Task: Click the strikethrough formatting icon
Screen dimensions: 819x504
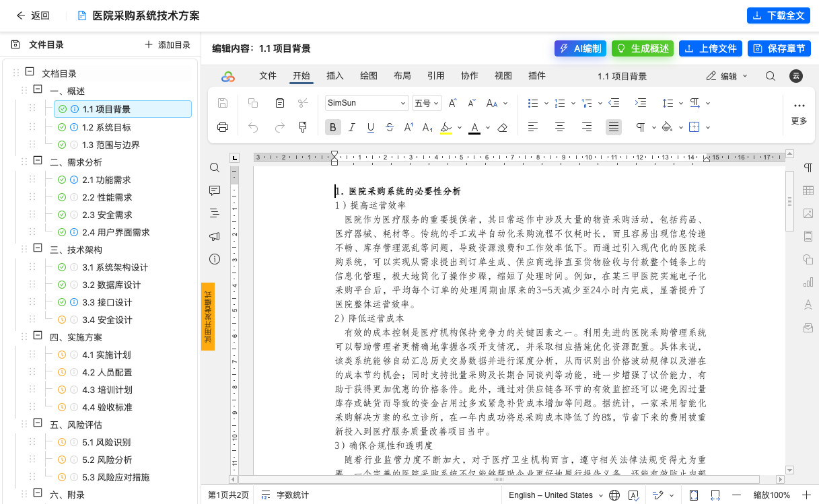Action: [390, 127]
